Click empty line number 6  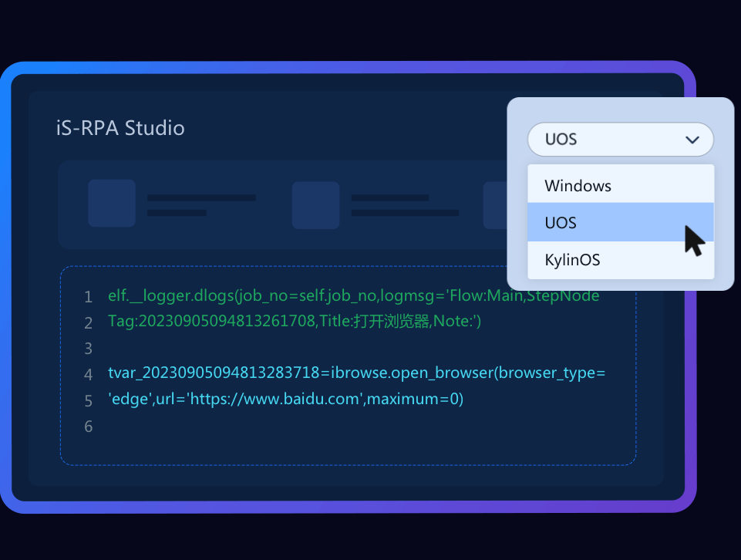[88, 427]
